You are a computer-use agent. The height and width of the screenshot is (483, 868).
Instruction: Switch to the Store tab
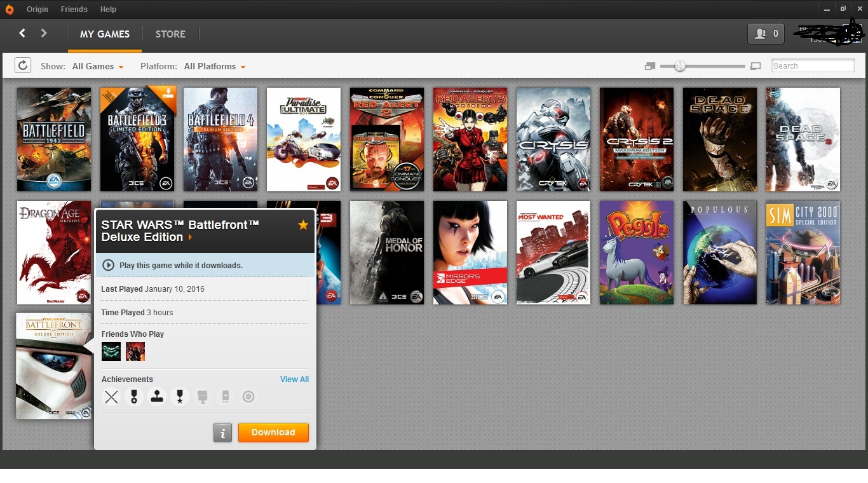coord(170,34)
